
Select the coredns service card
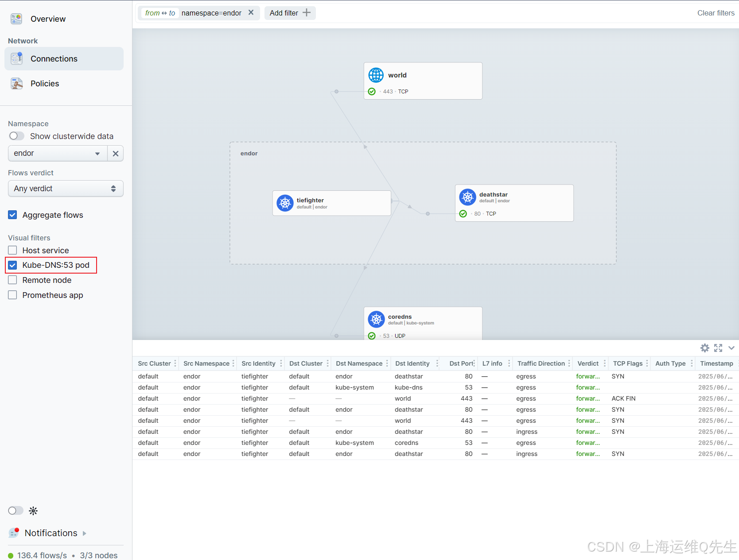pyautogui.click(x=423, y=324)
